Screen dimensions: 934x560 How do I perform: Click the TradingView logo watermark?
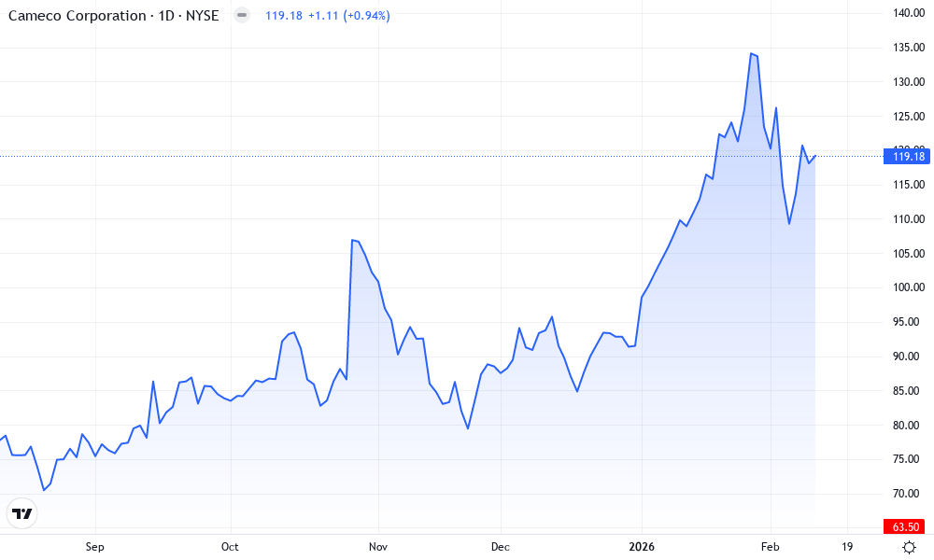22,512
